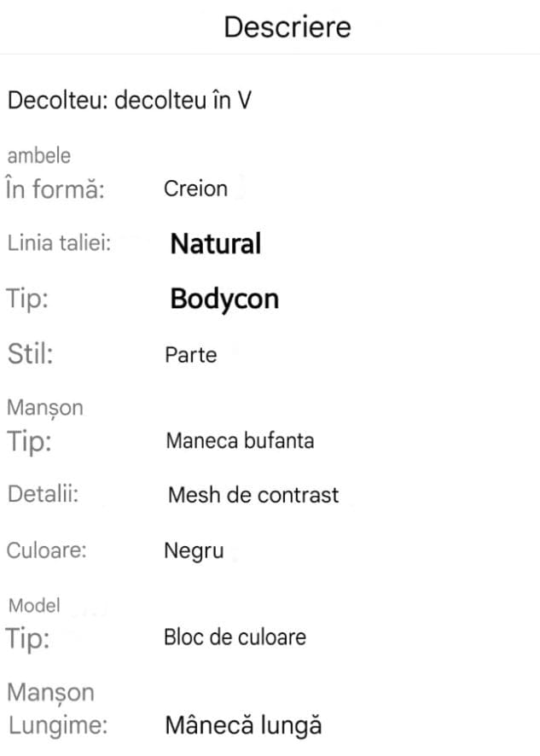Click the 'Maneca bufanta' sleeve type
540x756 pixels.
pos(240,441)
